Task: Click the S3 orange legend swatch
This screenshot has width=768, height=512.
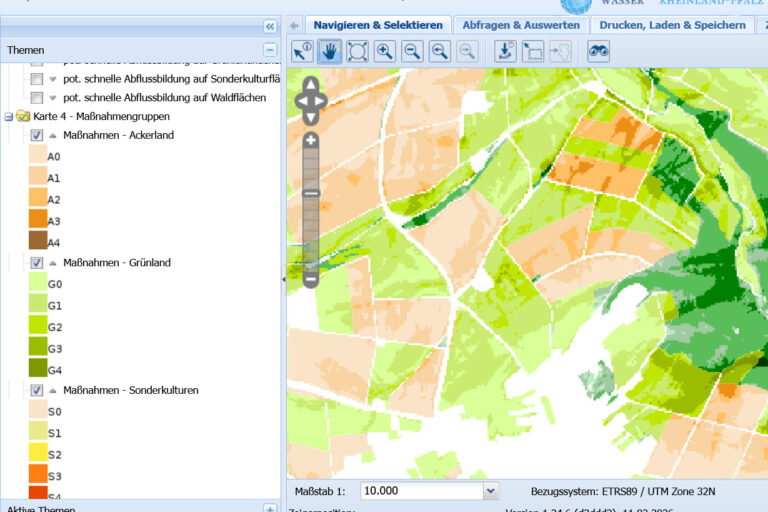Action: 38,474
